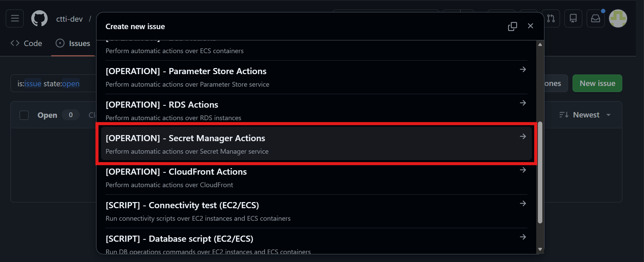Open repositories icon in header
The height and width of the screenshot is (262, 644).
[x=573, y=18]
